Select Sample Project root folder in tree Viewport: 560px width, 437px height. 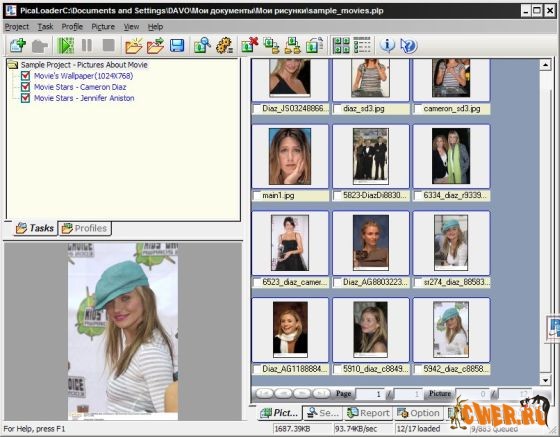point(84,65)
